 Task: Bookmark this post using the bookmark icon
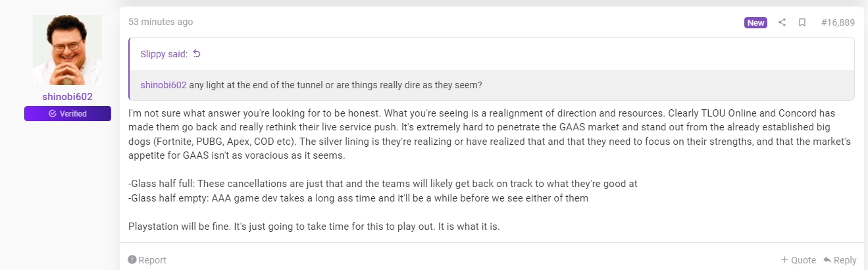802,22
